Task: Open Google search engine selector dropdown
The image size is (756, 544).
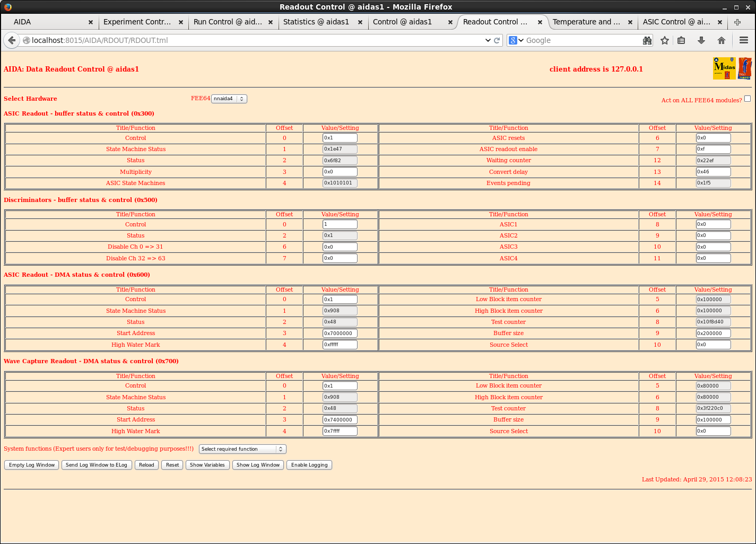Action: click(x=516, y=40)
